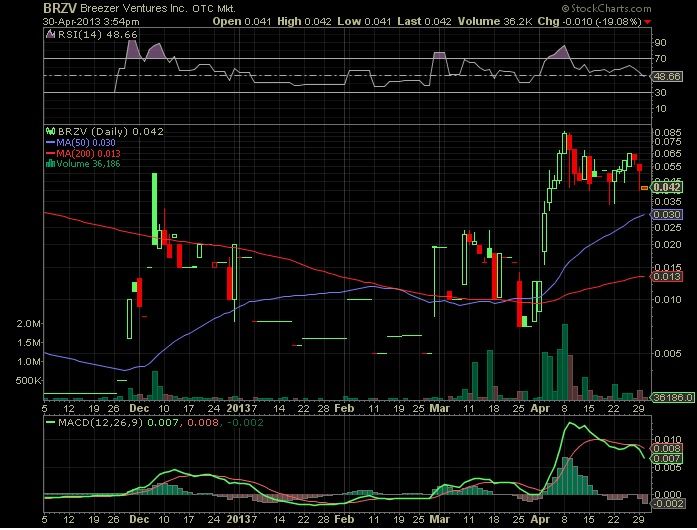The height and width of the screenshot is (530, 697).
Task: Click the Dec label on price chart date axis
Action: (x=139, y=408)
